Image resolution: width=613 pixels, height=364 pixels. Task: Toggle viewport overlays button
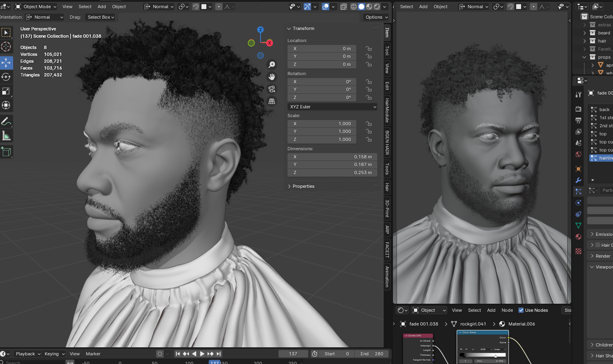(x=325, y=6)
